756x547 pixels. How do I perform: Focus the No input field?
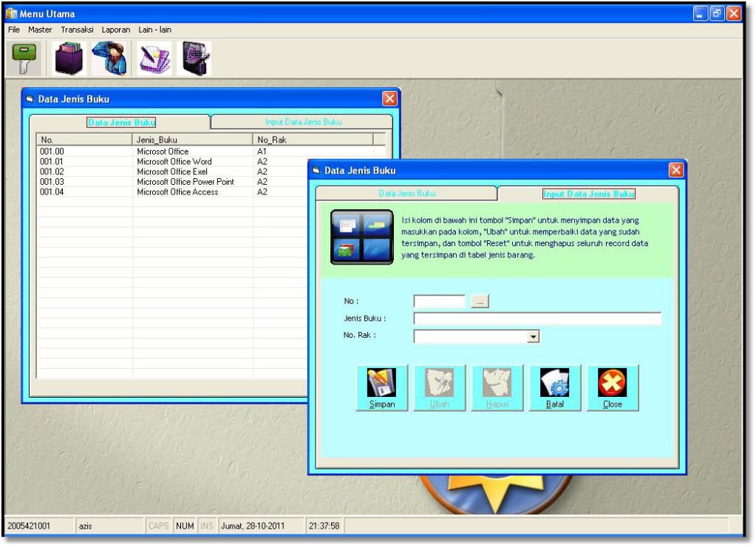(x=440, y=302)
